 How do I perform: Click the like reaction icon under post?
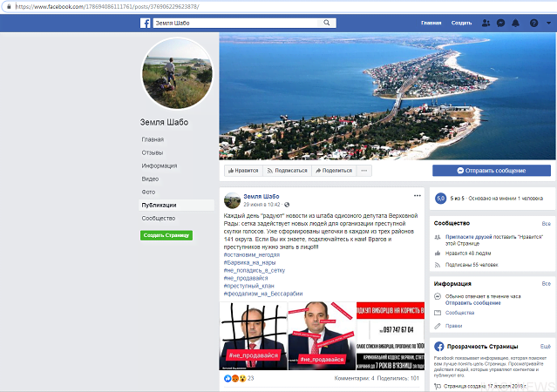228,379
